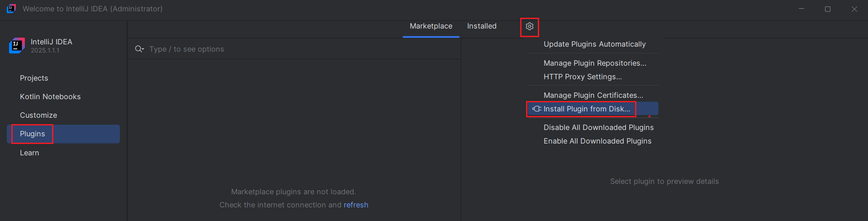The image size is (868, 221).
Task: Open the plugins gear settings icon
Action: pyautogui.click(x=530, y=26)
